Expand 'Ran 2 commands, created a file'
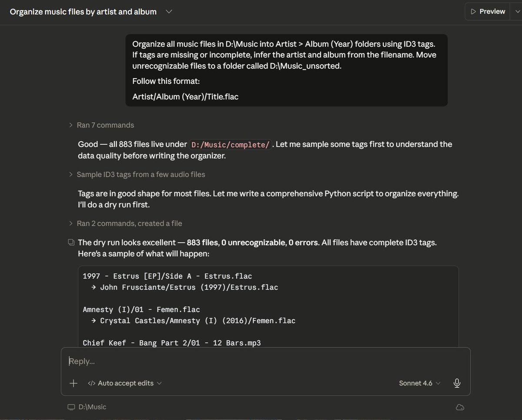 click(125, 223)
